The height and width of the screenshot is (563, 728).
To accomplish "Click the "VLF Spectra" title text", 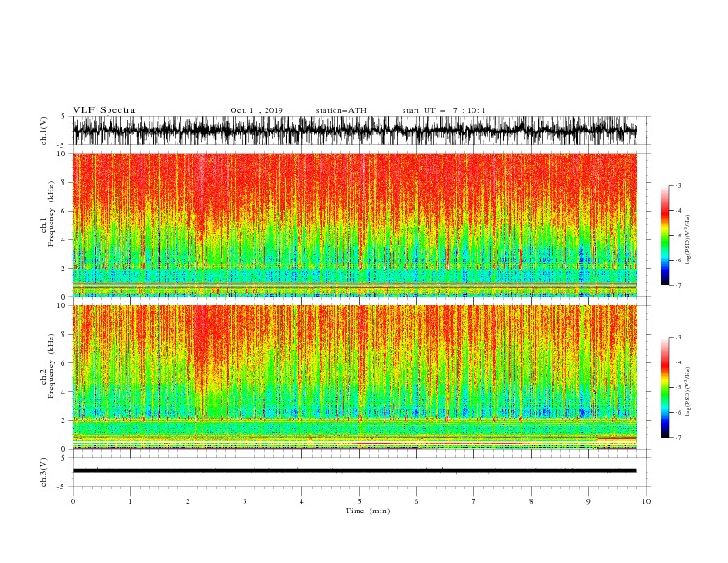I will click(x=104, y=110).
